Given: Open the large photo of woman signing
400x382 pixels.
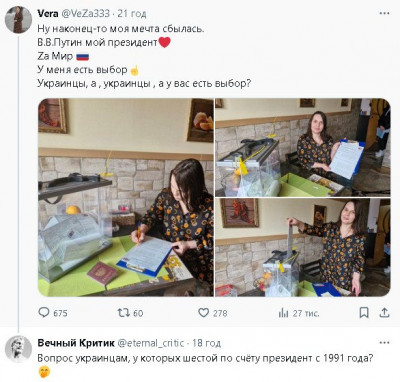Looking at the screenshot, I should tap(126, 197).
